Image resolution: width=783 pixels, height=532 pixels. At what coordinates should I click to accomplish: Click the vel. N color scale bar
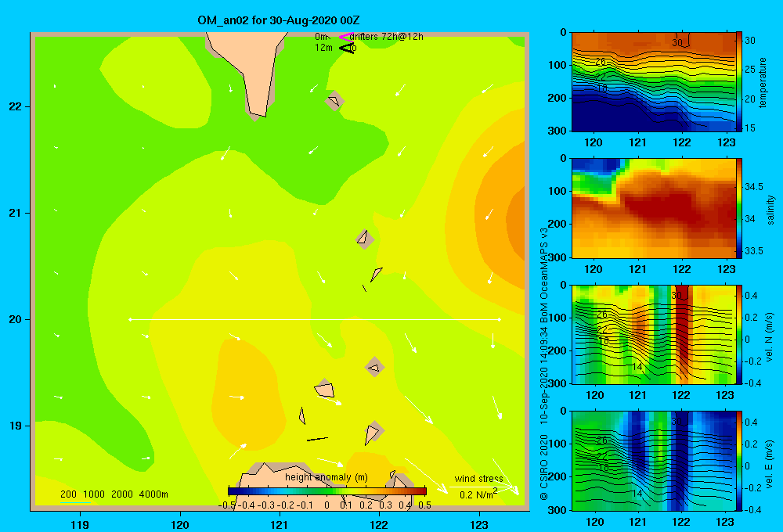(x=739, y=334)
